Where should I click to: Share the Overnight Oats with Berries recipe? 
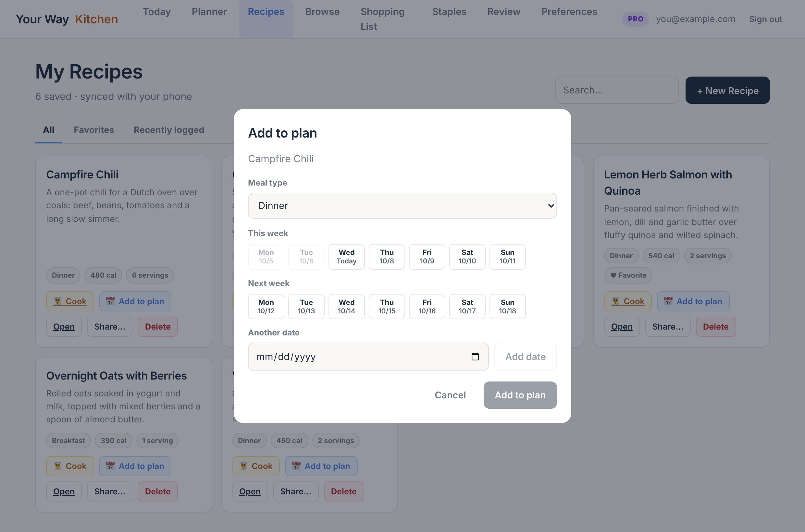(x=110, y=492)
